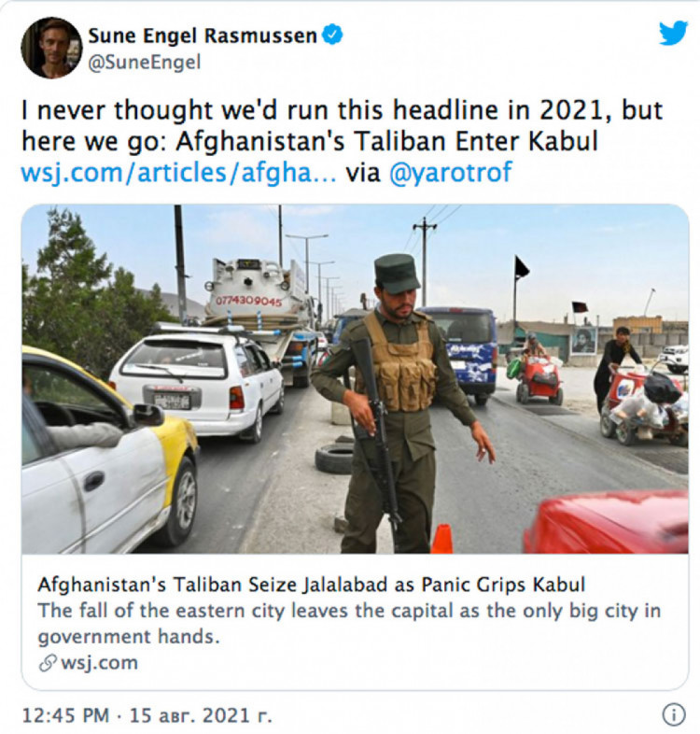Click the article preview photo of soldier
700x734 pixels.
[356, 379]
